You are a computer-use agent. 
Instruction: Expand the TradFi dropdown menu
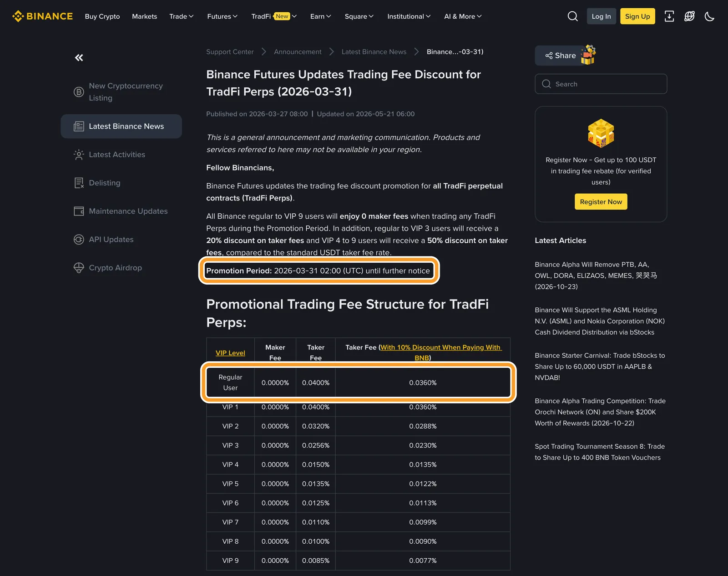click(274, 16)
